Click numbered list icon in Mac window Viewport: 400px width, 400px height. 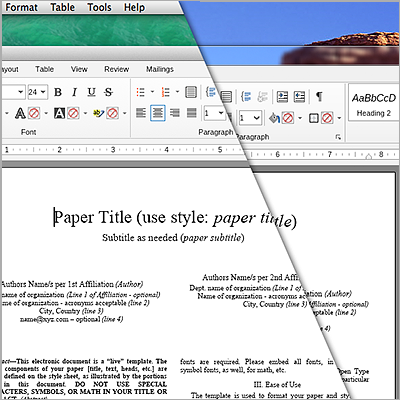[x=166, y=92]
